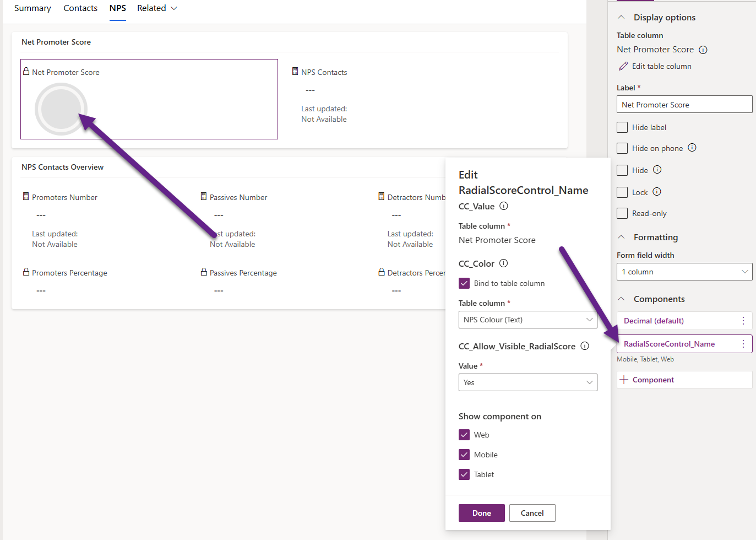The image size is (756, 540).
Task: Switch to the Summary tab
Action: (x=32, y=8)
